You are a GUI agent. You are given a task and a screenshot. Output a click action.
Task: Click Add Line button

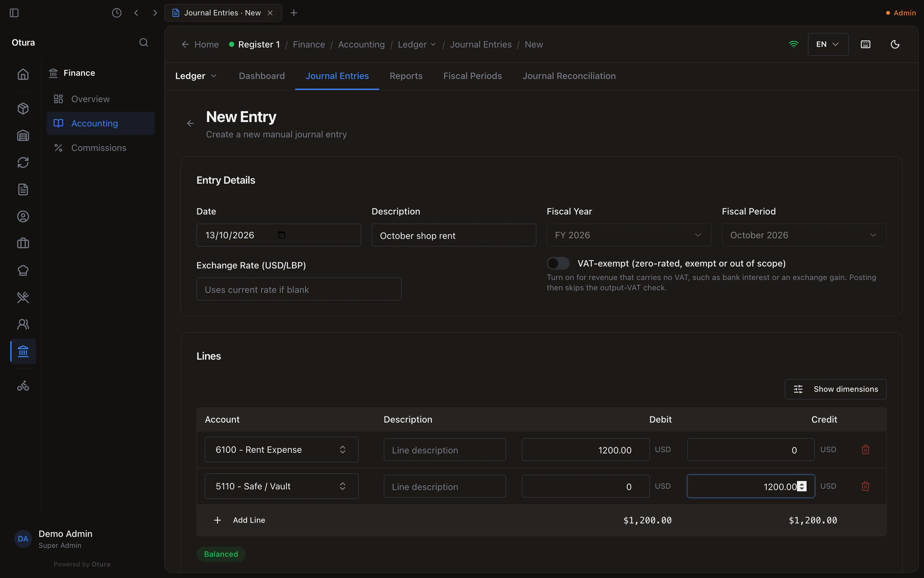(x=239, y=520)
